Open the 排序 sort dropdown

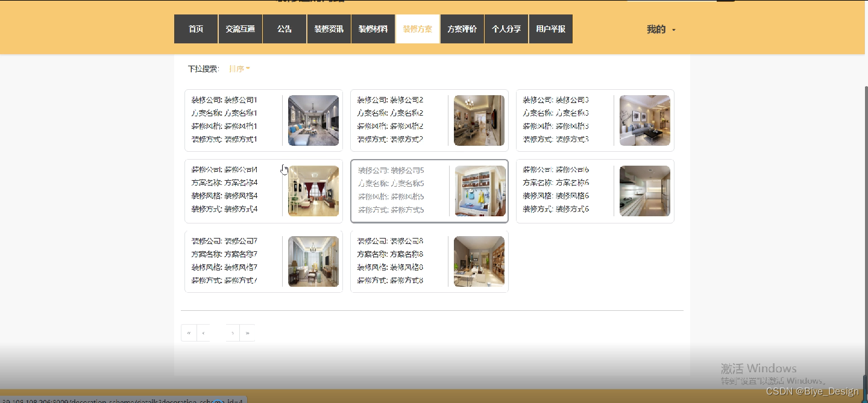[239, 69]
